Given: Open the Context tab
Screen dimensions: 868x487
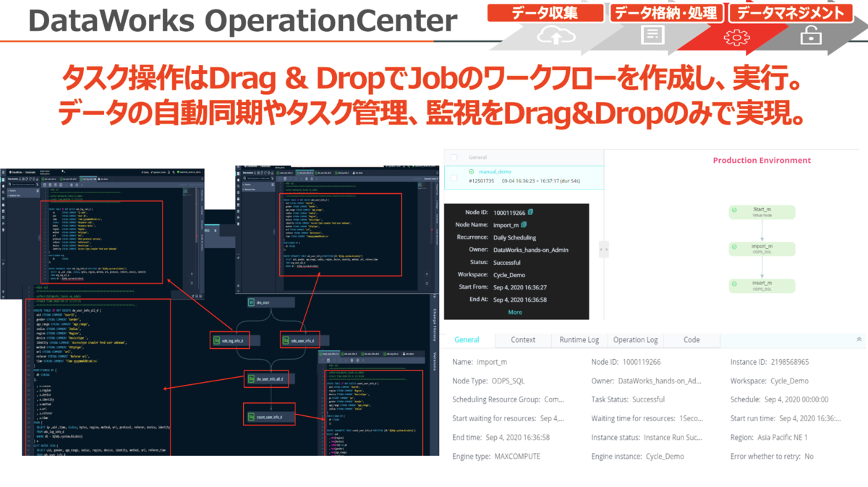Looking at the screenshot, I should coord(523,339).
